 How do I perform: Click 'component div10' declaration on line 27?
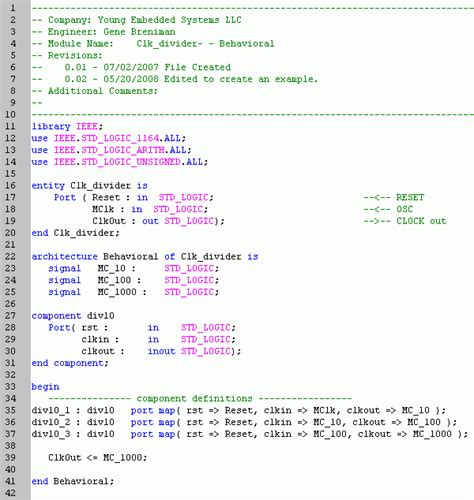73,316
